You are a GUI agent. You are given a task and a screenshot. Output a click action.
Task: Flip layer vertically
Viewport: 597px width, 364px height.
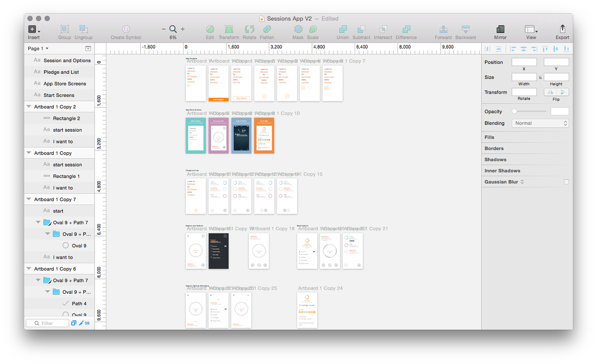click(x=563, y=92)
